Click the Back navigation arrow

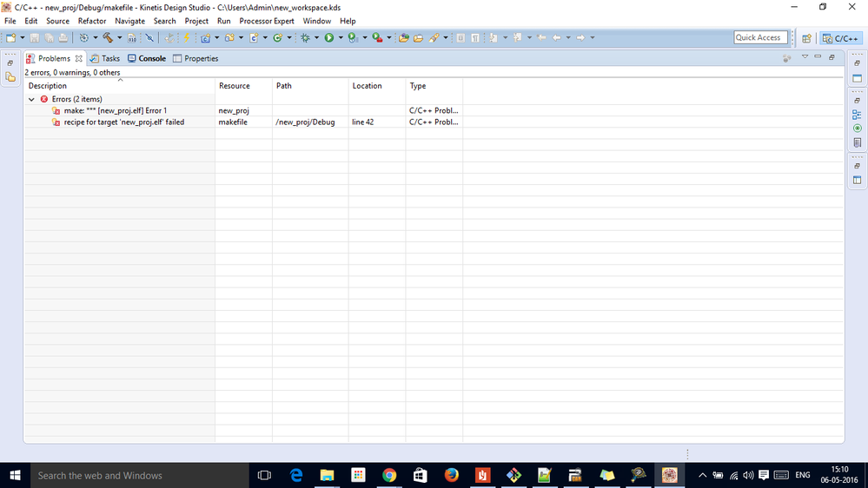click(x=556, y=37)
